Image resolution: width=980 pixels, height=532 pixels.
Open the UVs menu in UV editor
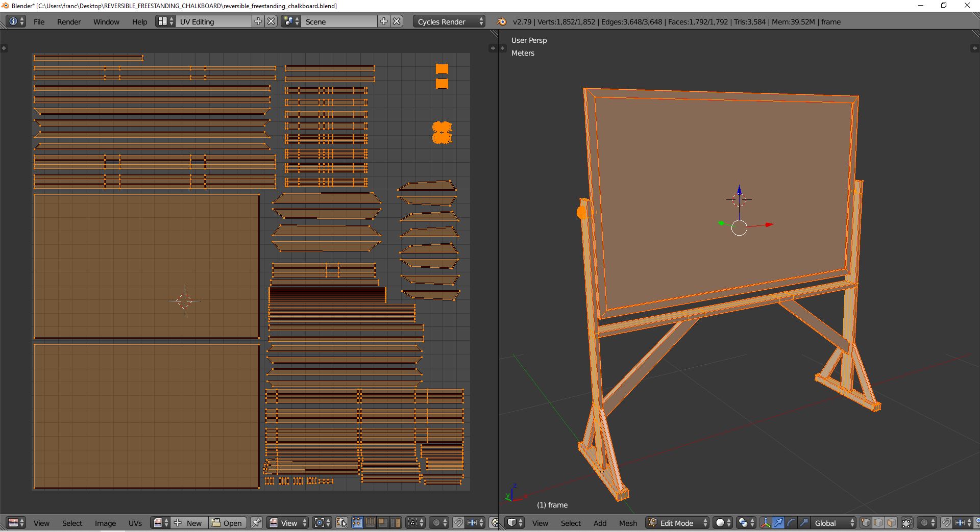point(135,523)
